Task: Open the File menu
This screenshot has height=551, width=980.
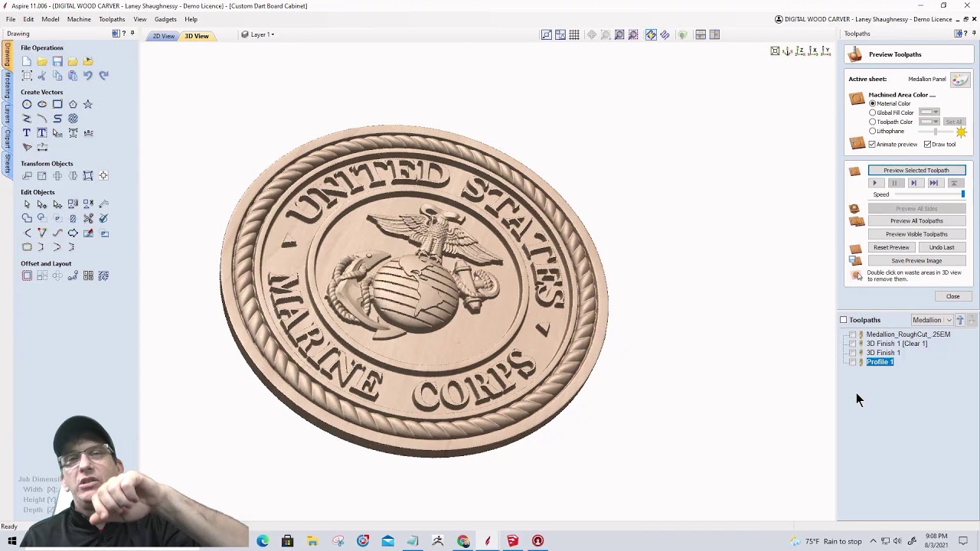Action: click(11, 19)
